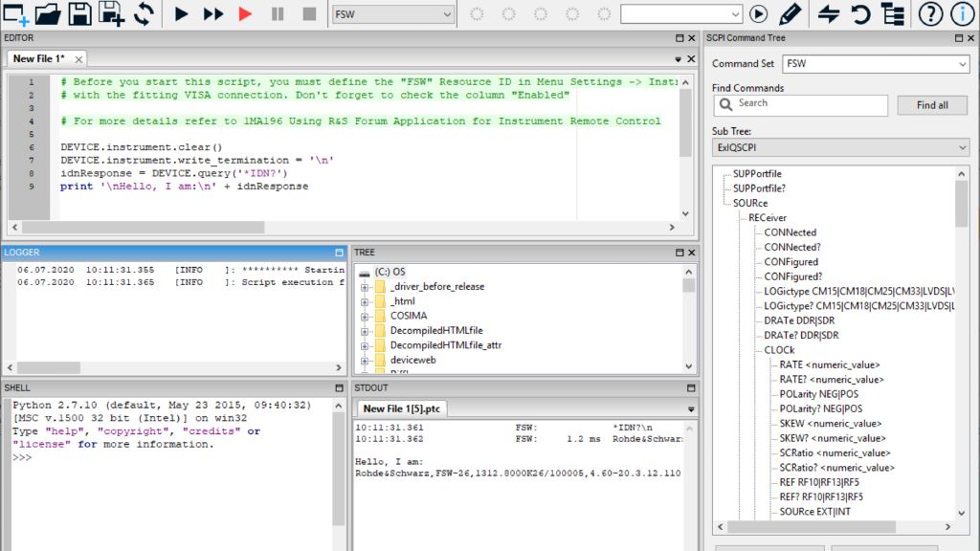Click the red play button in toolbar

click(x=246, y=14)
